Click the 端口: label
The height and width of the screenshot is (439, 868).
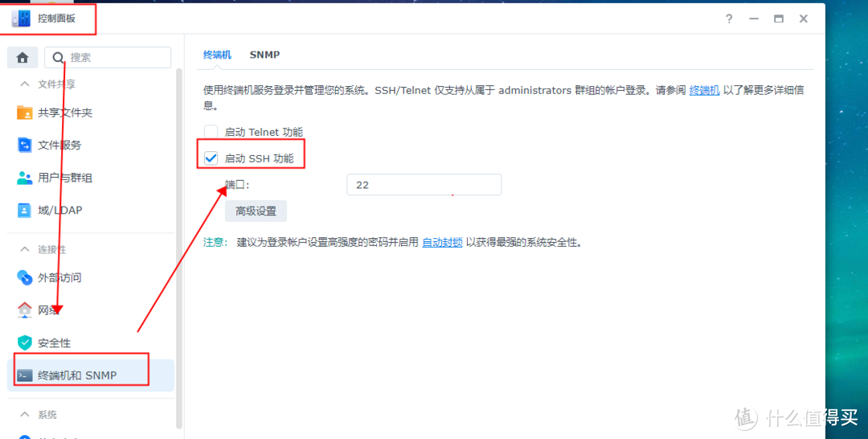click(238, 185)
